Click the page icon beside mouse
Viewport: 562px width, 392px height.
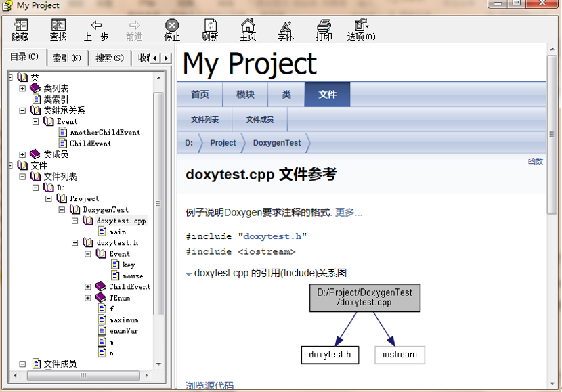(x=115, y=276)
